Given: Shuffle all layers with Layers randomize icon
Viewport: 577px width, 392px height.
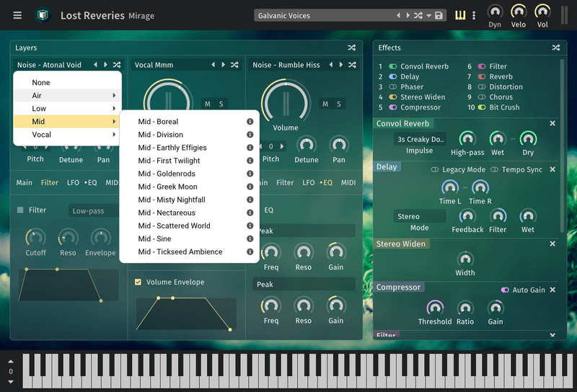Looking at the screenshot, I should click(x=351, y=48).
